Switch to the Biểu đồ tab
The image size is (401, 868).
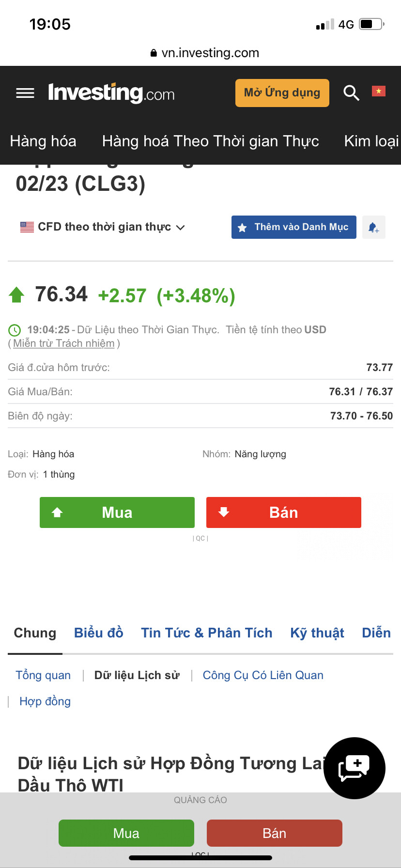[x=99, y=633]
